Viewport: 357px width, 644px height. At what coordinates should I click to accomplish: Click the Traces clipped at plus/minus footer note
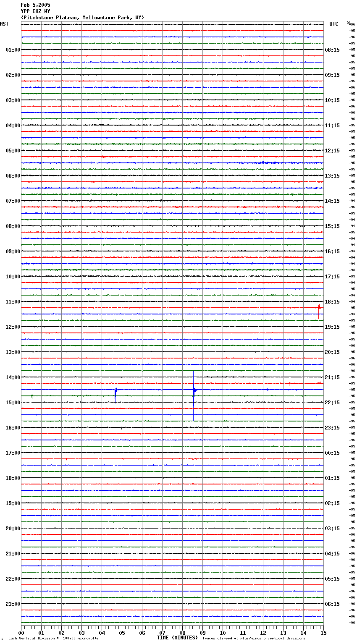[254, 639]
